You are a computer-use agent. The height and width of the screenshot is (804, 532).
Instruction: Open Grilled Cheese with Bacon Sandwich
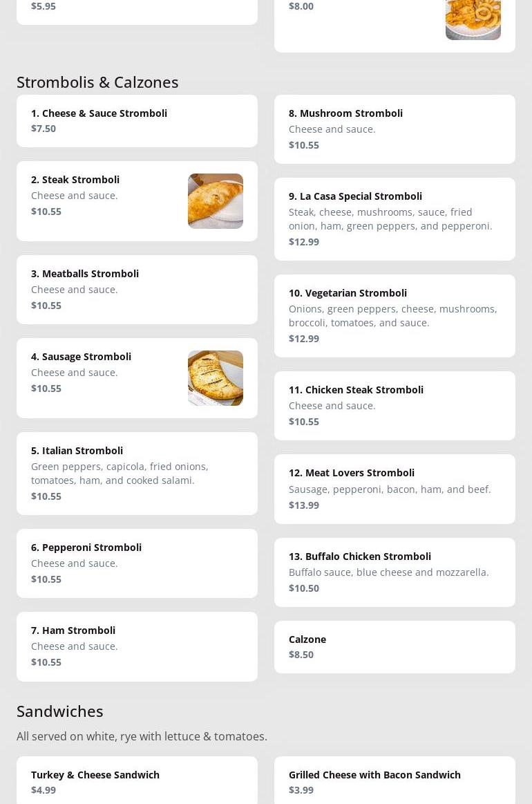click(x=395, y=782)
